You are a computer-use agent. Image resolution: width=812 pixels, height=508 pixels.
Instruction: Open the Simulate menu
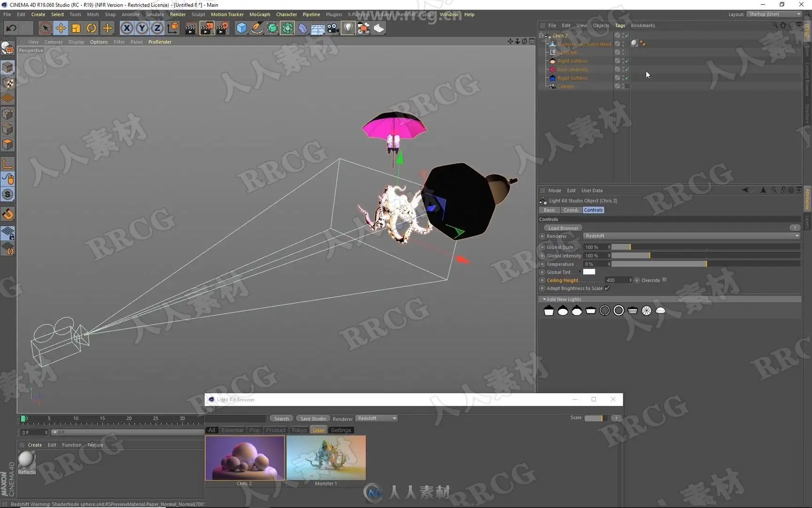coord(155,15)
